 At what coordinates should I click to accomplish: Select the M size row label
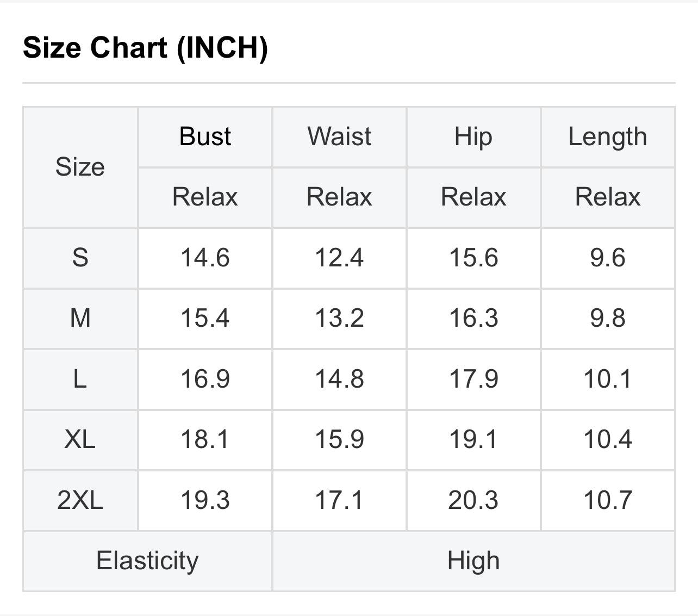point(80,318)
